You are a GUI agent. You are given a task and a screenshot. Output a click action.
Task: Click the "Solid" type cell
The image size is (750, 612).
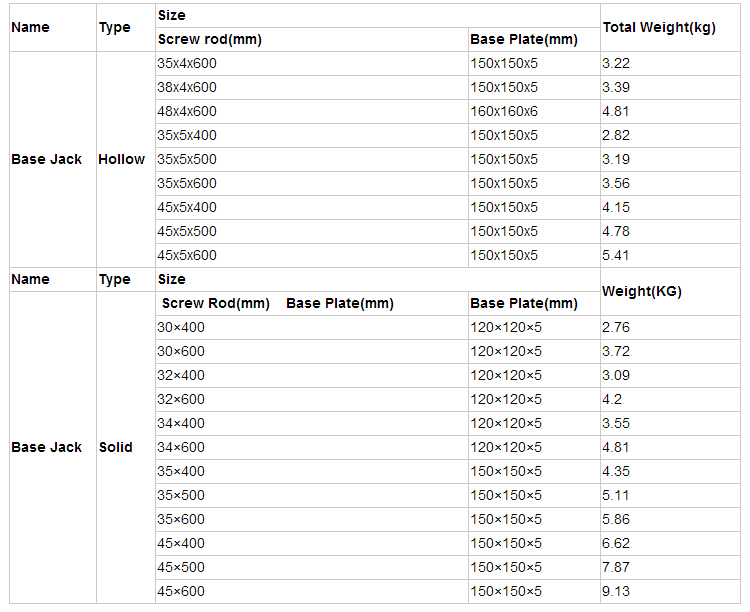[116, 447]
